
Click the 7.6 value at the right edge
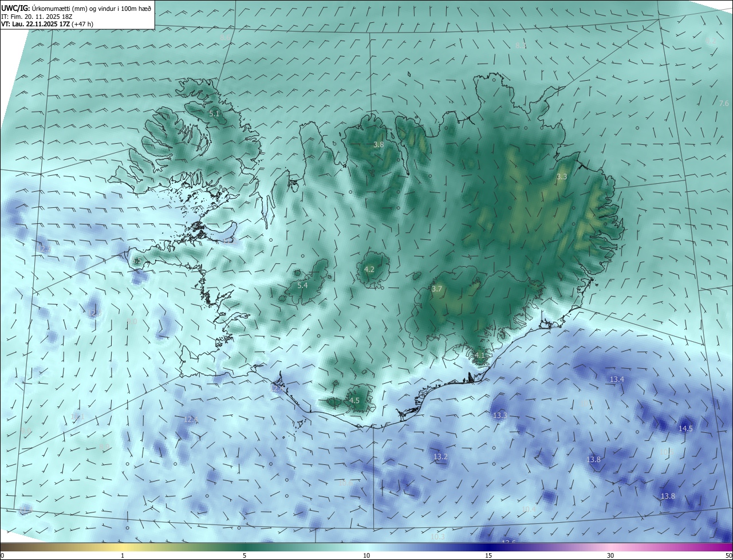(724, 104)
